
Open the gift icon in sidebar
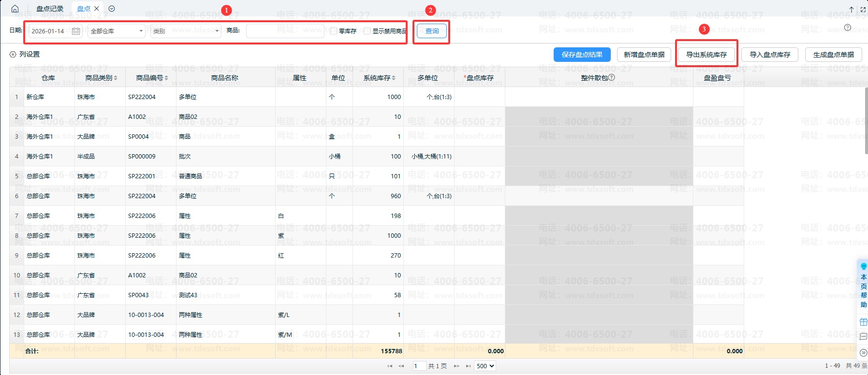tap(863, 322)
